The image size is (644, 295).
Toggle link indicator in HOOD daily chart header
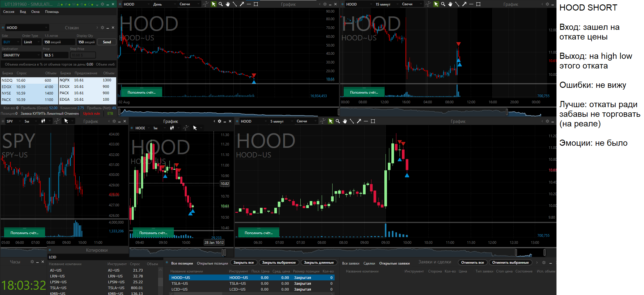pyautogui.click(x=120, y=4)
